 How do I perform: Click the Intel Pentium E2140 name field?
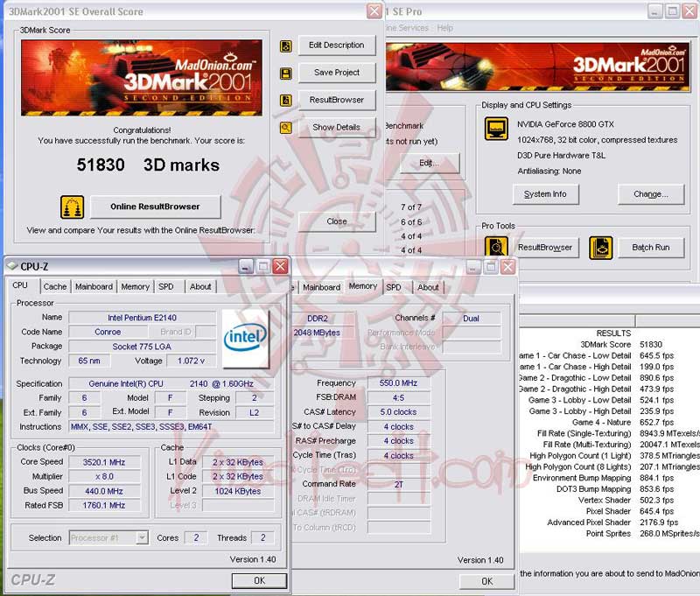click(142, 318)
